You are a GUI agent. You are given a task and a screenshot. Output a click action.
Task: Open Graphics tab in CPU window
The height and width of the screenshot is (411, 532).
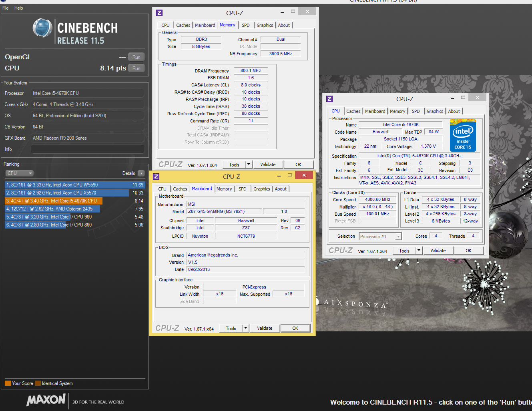435,111
